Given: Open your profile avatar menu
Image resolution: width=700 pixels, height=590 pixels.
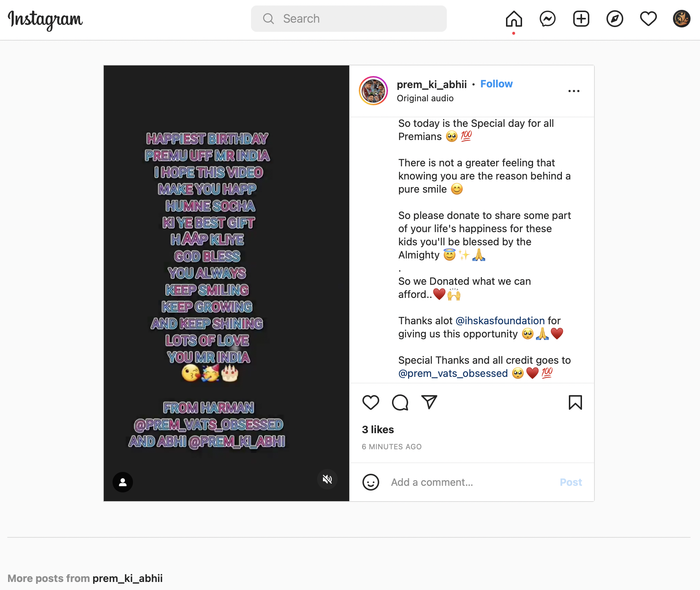Looking at the screenshot, I should 681,19.
